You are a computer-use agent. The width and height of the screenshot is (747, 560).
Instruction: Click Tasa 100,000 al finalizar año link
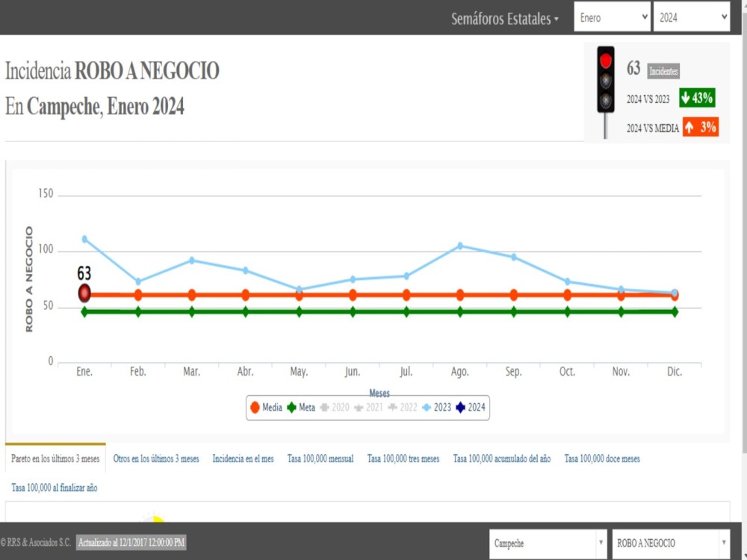55,488
